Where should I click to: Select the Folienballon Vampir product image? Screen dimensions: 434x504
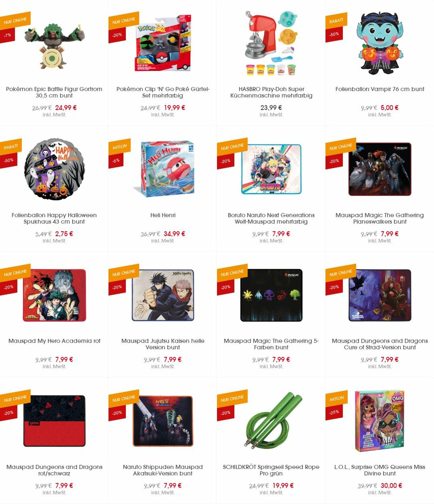[380, 43]
